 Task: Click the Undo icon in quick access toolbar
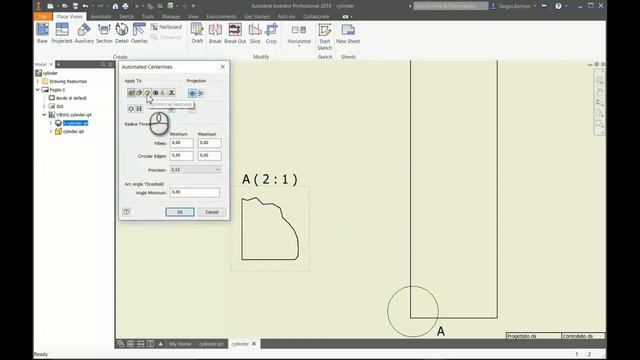pyautogui.click(x=85, y=6)
